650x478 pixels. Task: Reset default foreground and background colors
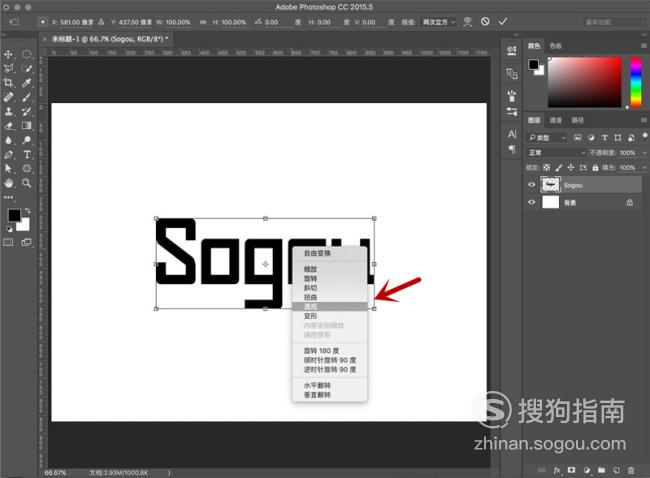9,229
